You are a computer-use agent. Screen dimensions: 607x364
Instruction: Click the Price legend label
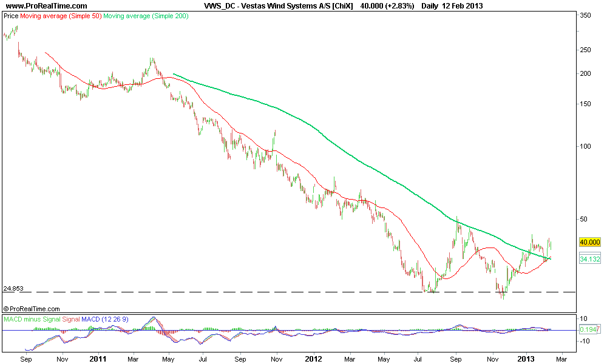click(x=11, y=16)
